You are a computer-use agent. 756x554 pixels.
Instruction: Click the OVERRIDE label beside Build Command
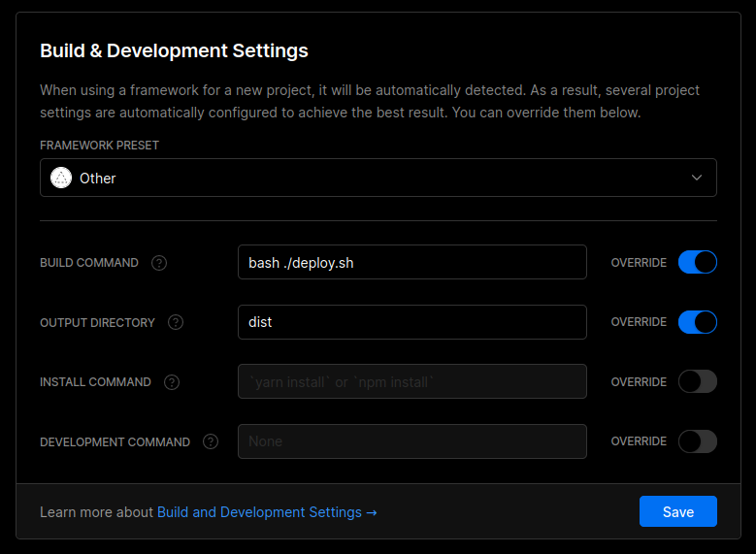click(x=639, y=263)
